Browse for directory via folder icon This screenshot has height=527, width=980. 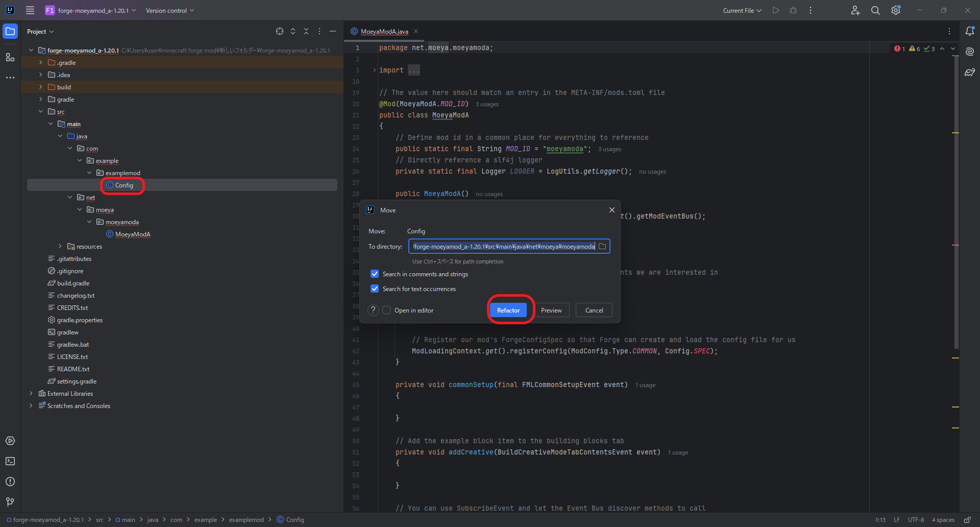click(602, 247)
